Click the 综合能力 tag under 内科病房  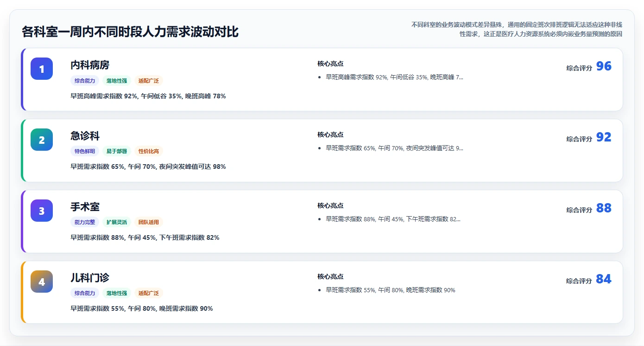click(x=85, y=81)
